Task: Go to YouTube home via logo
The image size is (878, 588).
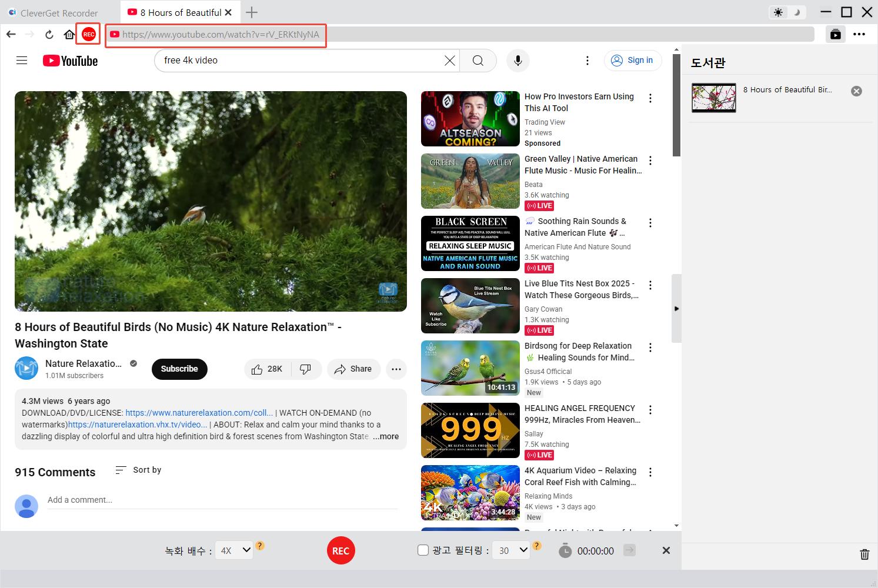Action: 70,61
